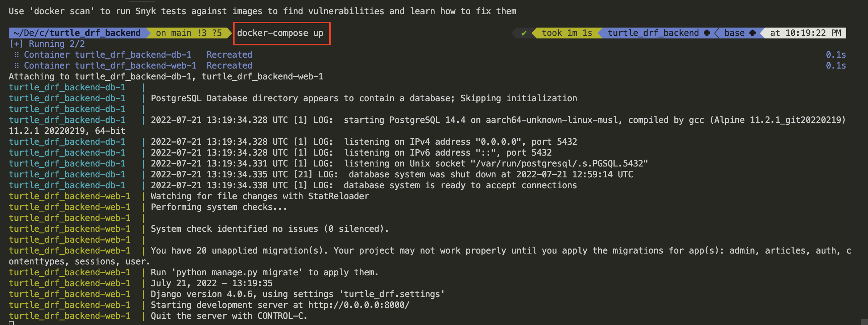
Task: Click the [+] Running 2/2 indicator
Action: (x=47, y=44)
